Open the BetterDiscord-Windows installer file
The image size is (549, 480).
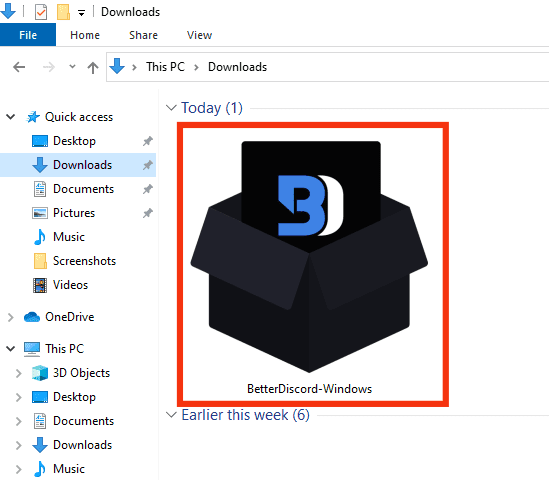[x=309, y=257]
